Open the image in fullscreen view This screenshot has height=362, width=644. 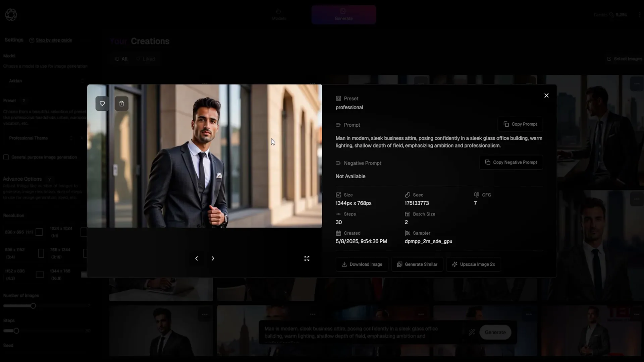tap(307, 258)
